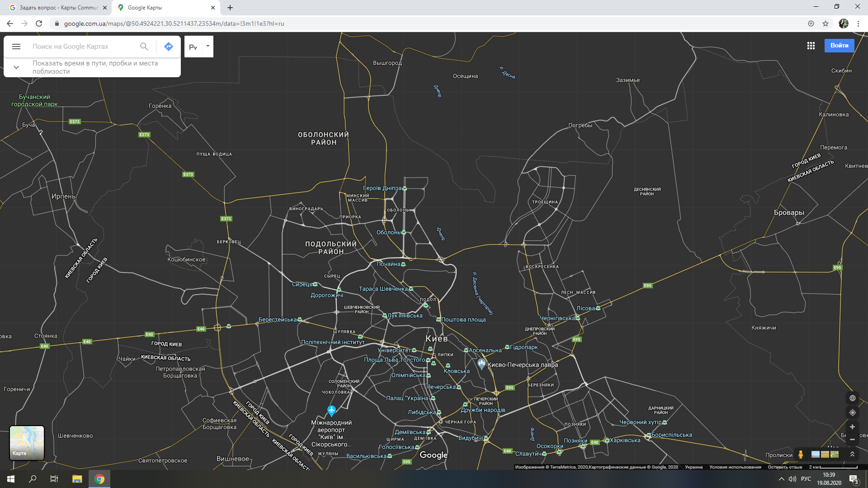Open the second photo thumbnail in imagery strip
868x488 pixels.
click(825, 454)
